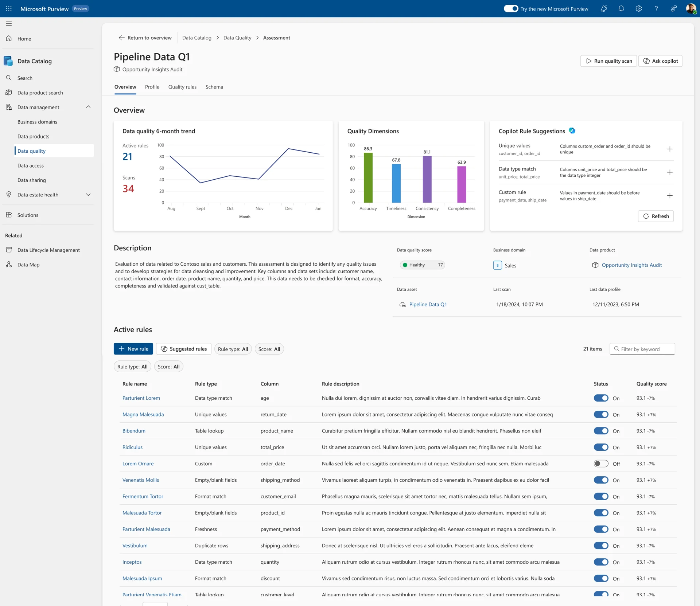Click the Data Map sidebar icon
This screenshot has width=700, height=606.
[9, 264]
